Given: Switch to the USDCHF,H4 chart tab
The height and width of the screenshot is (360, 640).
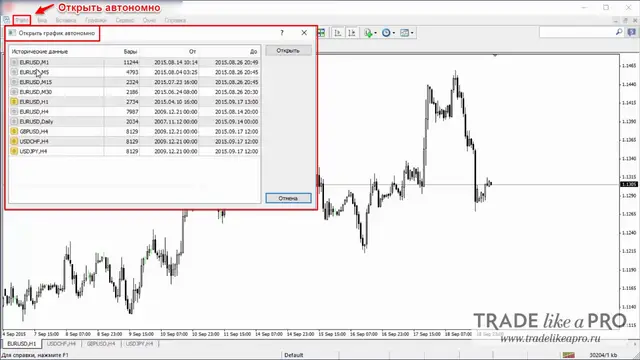Looking at the screenshot, I should pyautogui.click(x=61, y=344).
